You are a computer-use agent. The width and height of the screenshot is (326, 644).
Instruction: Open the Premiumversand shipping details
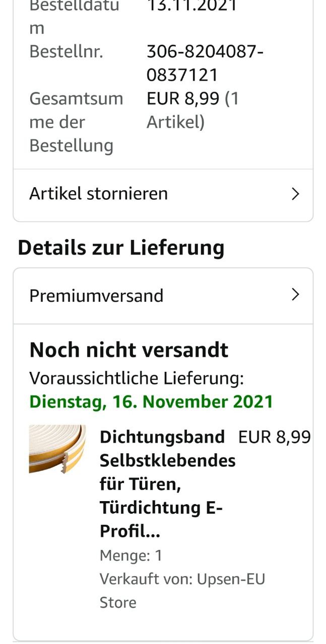click(163, 296)
